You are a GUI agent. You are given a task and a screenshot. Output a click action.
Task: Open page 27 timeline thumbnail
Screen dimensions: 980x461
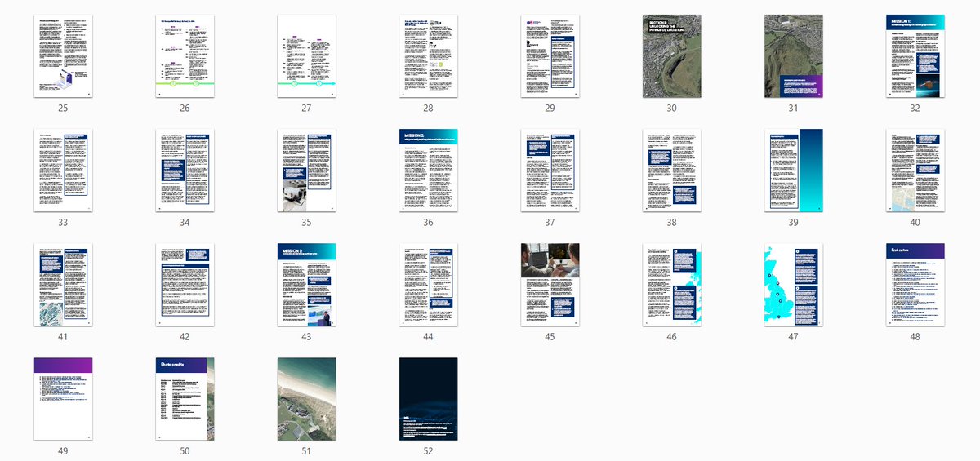pos(307,56)
